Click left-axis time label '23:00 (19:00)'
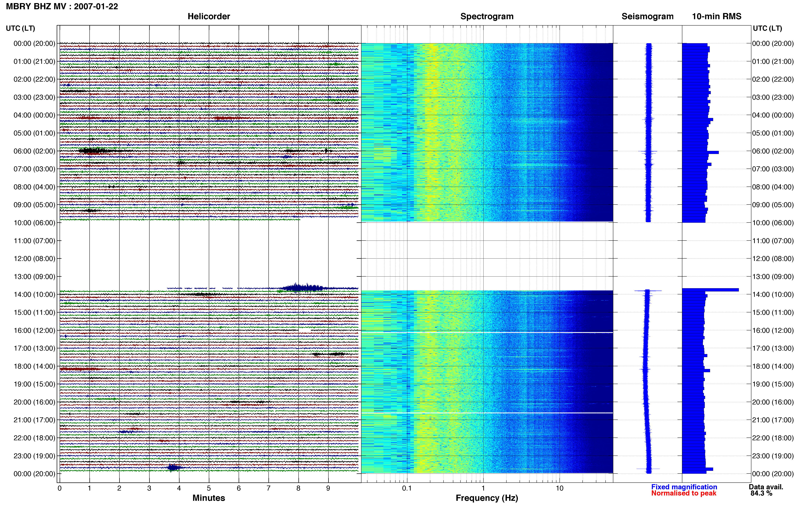This screenshot has width=812, height=508. (34, 456)
